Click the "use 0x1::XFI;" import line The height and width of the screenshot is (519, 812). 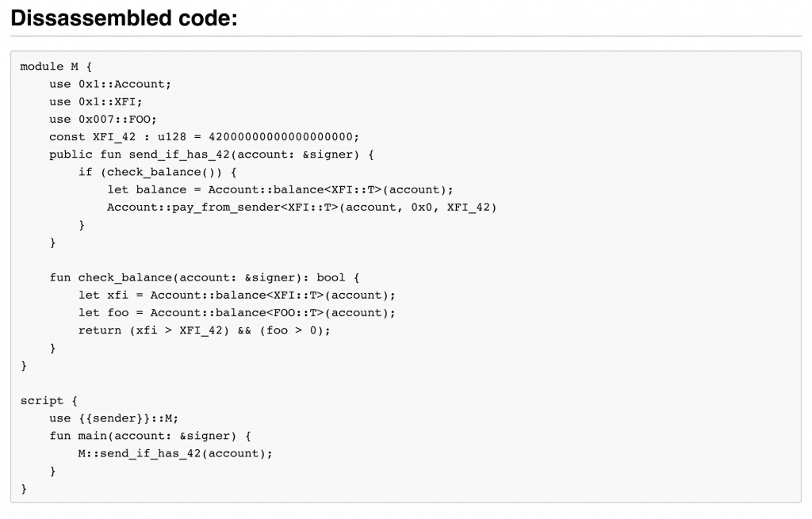(95, 101)
